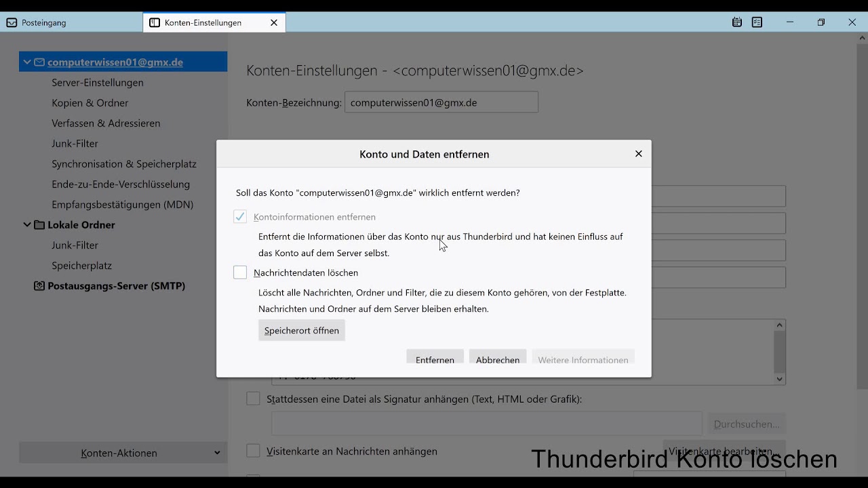
Task: Click the Entfernen button
Action: pyautogui.click(x=435, y=357)
